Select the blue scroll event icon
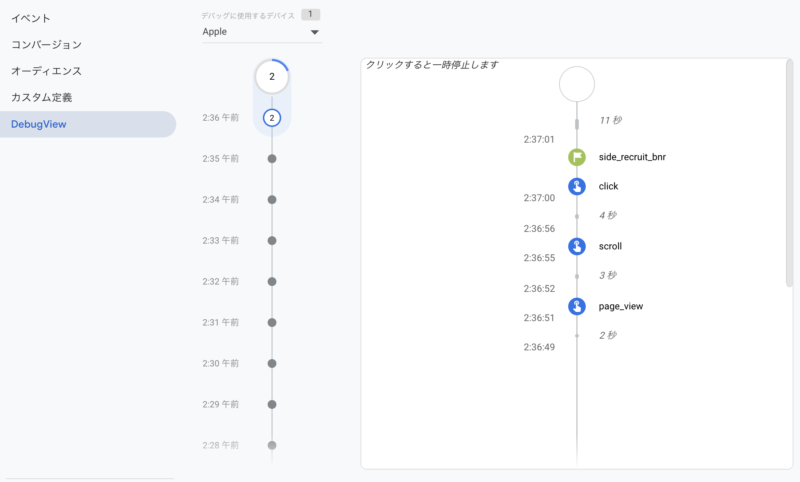Image resolution: width=800 pixels, height=482 pixels. [x=577, y=246]
